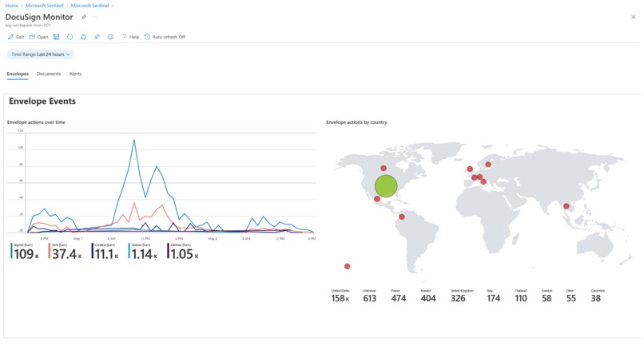
Task: Click the France 474 value
Action: tap(399, 298)
